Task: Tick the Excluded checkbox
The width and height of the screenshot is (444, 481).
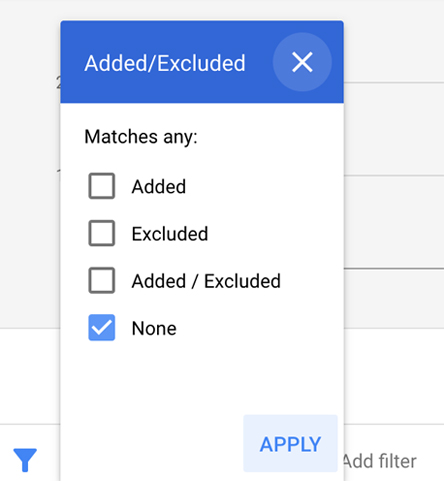Action: [102, 233]
